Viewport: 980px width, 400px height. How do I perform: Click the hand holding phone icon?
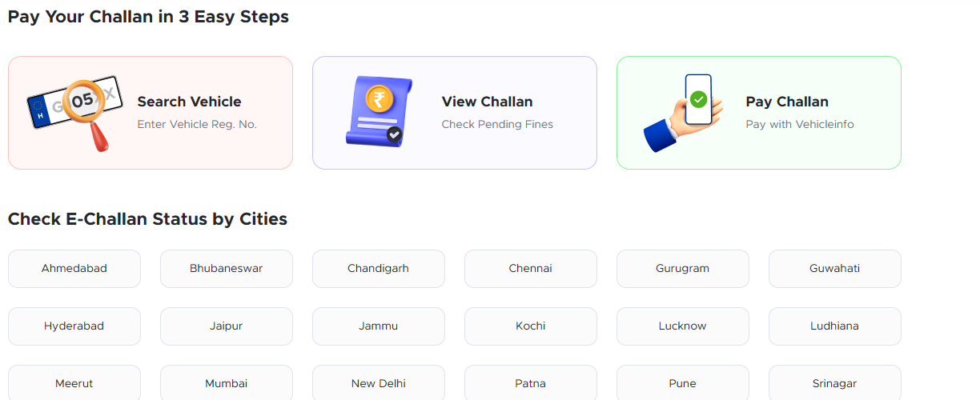[683, 113]
